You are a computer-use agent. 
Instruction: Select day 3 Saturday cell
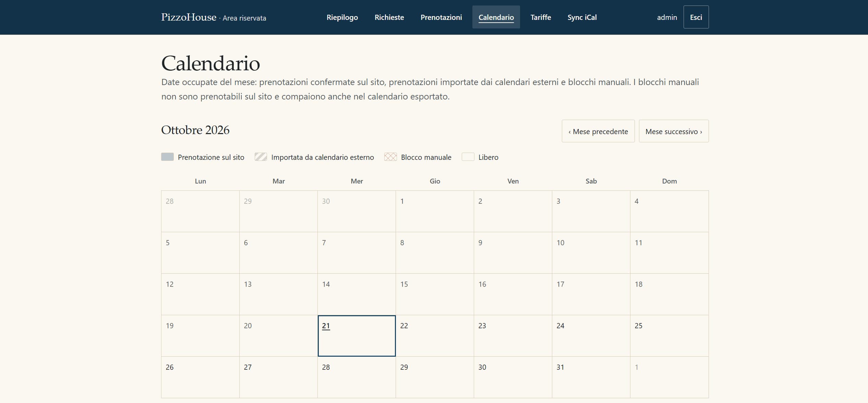[x=591, y=211]
